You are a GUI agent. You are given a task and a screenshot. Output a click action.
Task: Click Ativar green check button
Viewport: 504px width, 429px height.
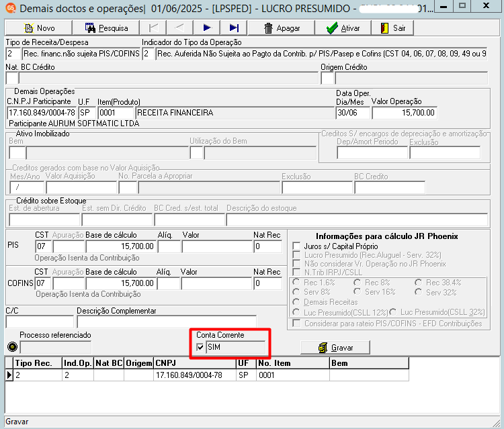(343, 28)
